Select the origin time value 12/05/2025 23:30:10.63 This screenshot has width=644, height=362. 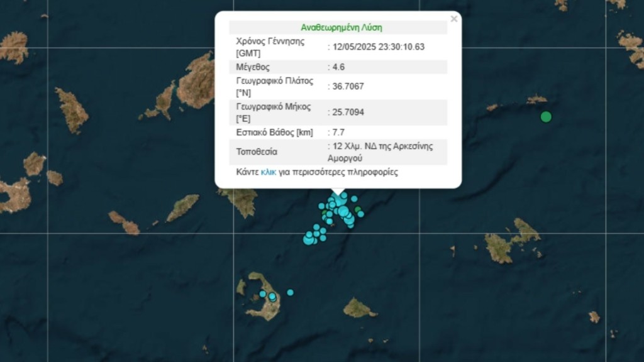click(x=378, y=47)
